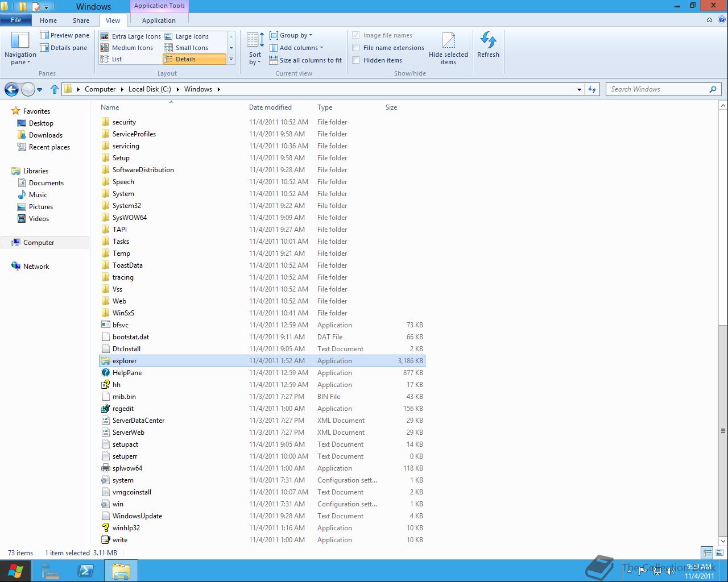Click the search magnifier icon
The height and width of the screenshot is (582, 728).
point(713,89)
